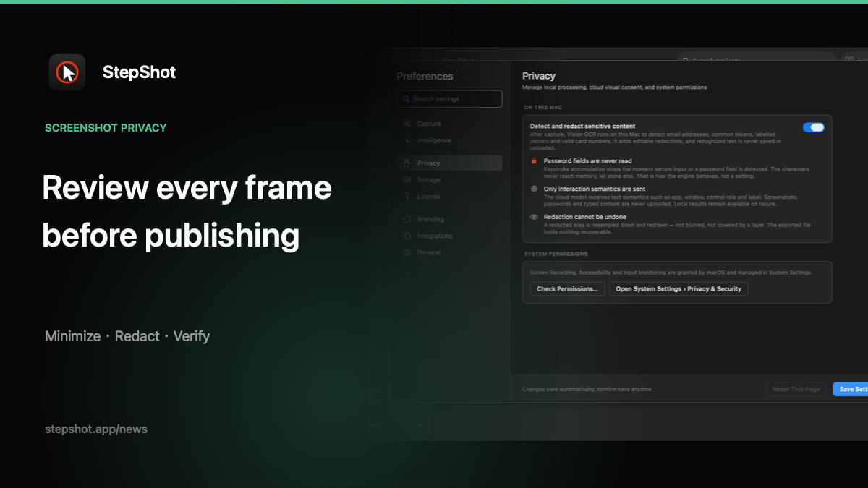Open the General preferences section
The image size is (868, 488).
coord(449,252)
